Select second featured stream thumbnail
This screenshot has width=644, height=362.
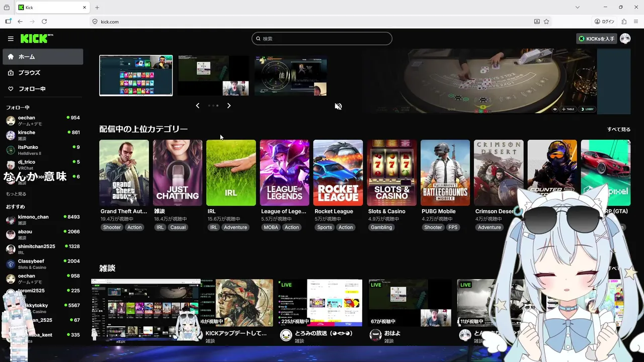(x=213, y=75)
